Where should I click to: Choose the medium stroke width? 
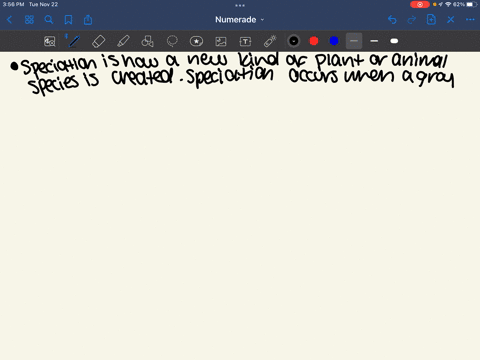(x=374, y=41)
